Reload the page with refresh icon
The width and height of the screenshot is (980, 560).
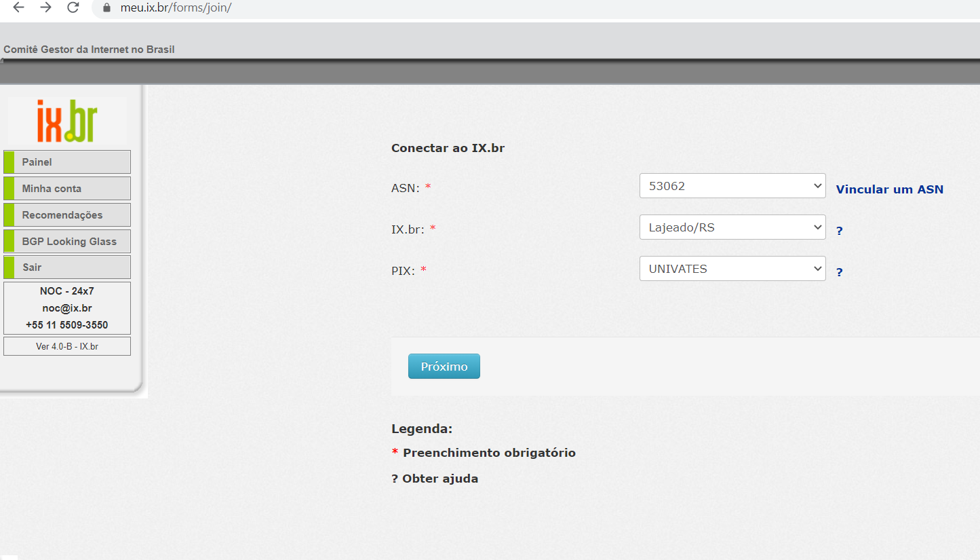tap(73, 7)
